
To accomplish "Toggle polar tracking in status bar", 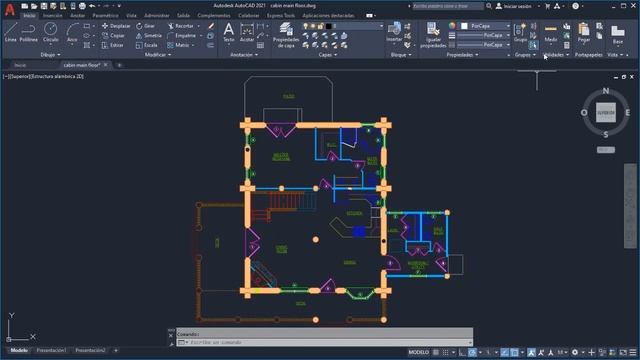I will 472,352.
